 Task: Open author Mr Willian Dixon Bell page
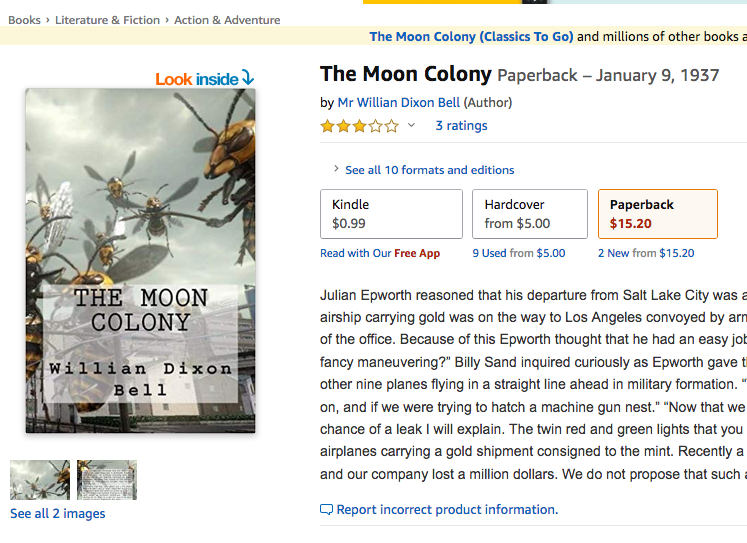pos(411,102)
